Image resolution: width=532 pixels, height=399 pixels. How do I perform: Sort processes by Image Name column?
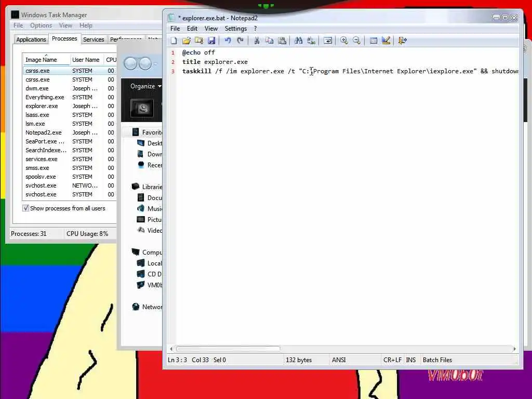pos(46,59)
